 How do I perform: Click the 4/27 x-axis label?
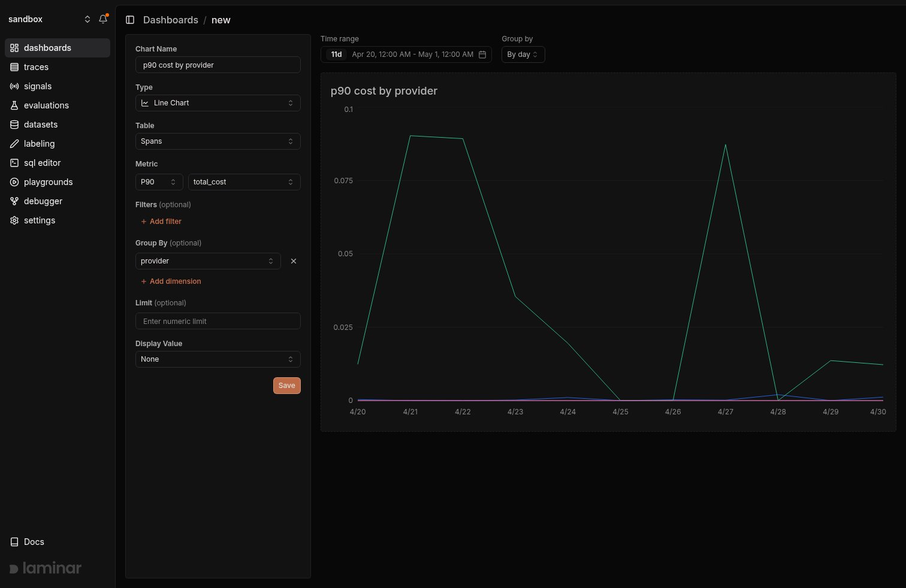[726, 412]
